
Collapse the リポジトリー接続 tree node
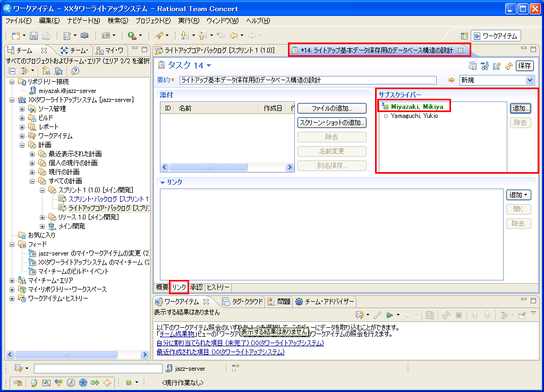[12, 82]
